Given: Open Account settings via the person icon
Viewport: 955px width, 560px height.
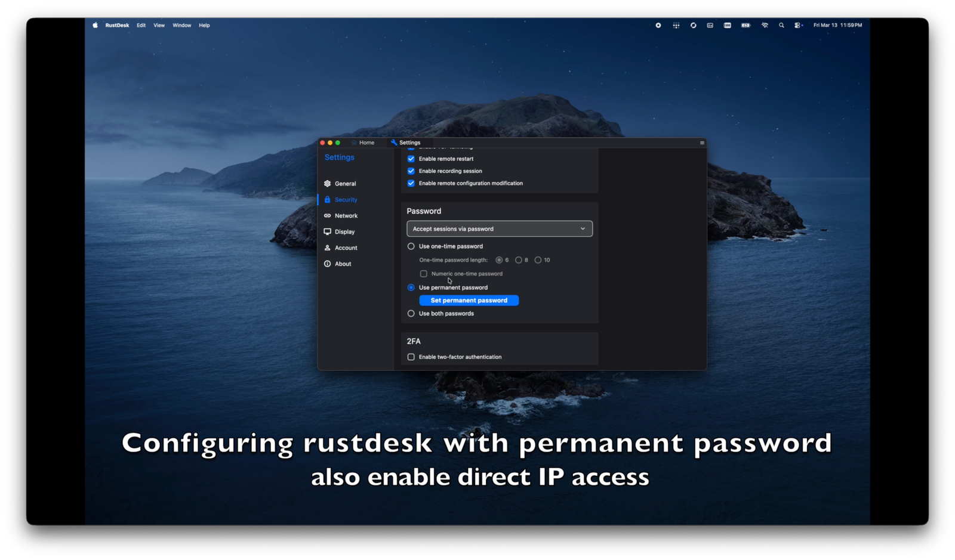Looking at the screenshot, I should click(327, 247).
